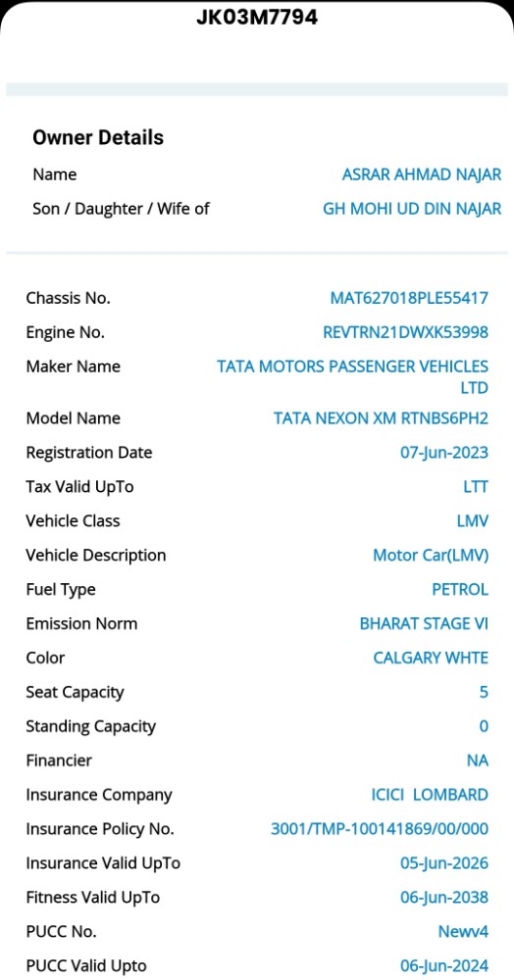
Task: Select GH MOHI UD DIN NAJAR value
Action: point(412,209)
